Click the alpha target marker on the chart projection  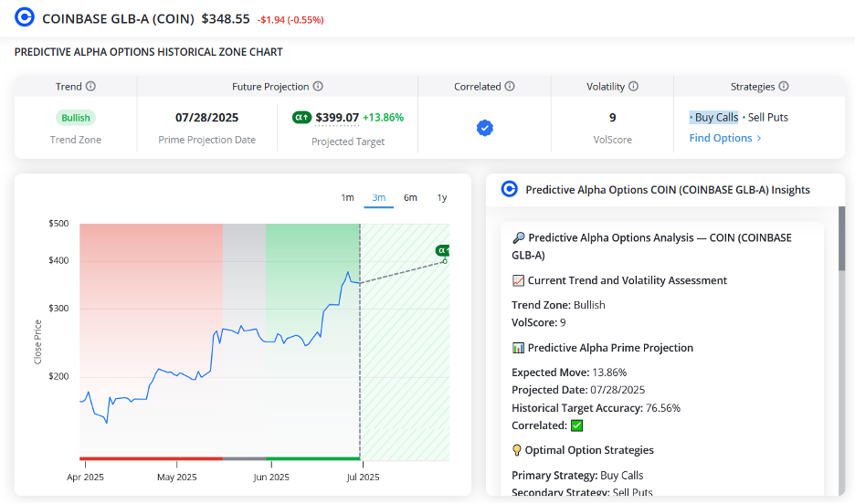442,250
